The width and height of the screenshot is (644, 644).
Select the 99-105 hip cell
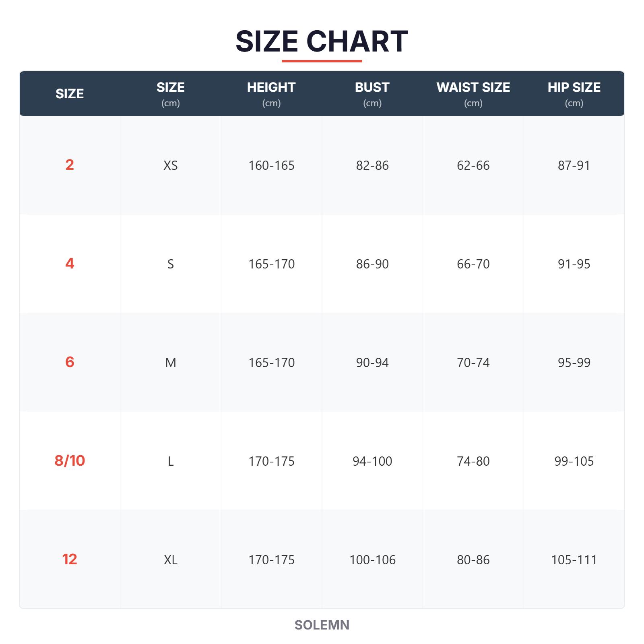click(x=574, y=461)
